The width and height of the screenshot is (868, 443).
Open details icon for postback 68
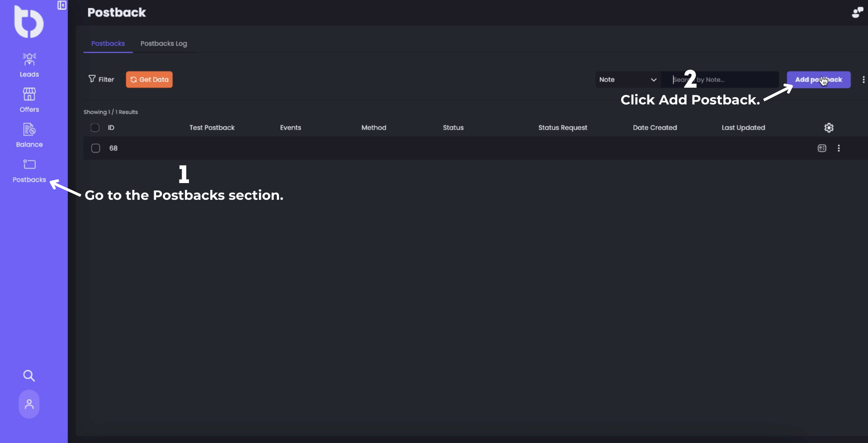[822, 148]
